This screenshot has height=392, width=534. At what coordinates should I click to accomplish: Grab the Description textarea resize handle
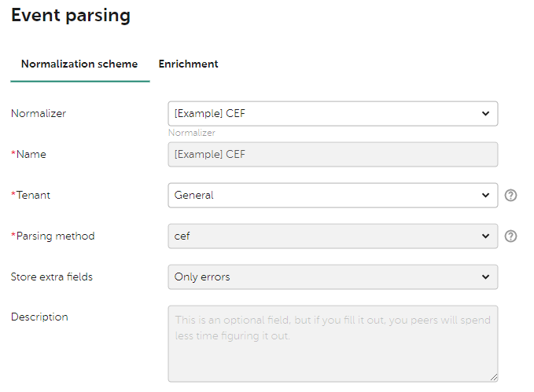(x=494, y=377)
